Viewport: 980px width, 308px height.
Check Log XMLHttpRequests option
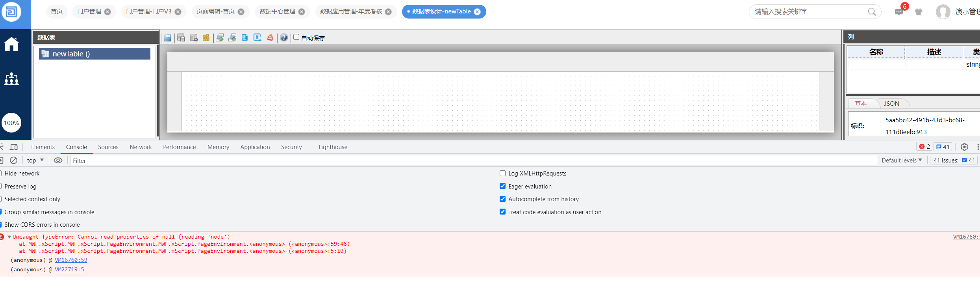[x=503, y=174]
